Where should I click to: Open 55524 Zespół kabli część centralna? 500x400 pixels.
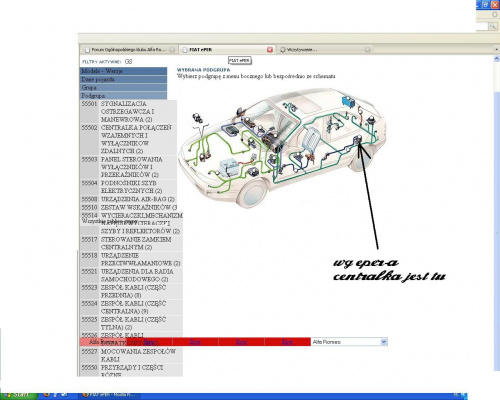131,307
